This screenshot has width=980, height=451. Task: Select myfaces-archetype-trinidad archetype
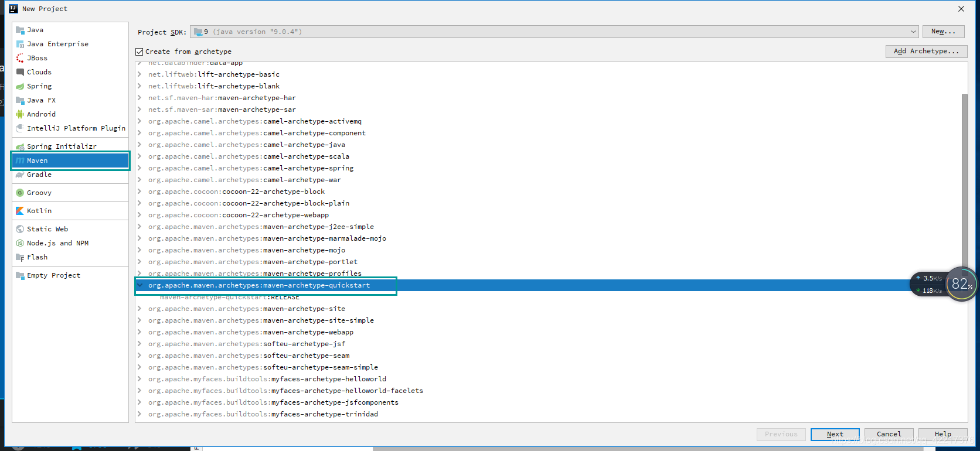(x=263, y=414)
